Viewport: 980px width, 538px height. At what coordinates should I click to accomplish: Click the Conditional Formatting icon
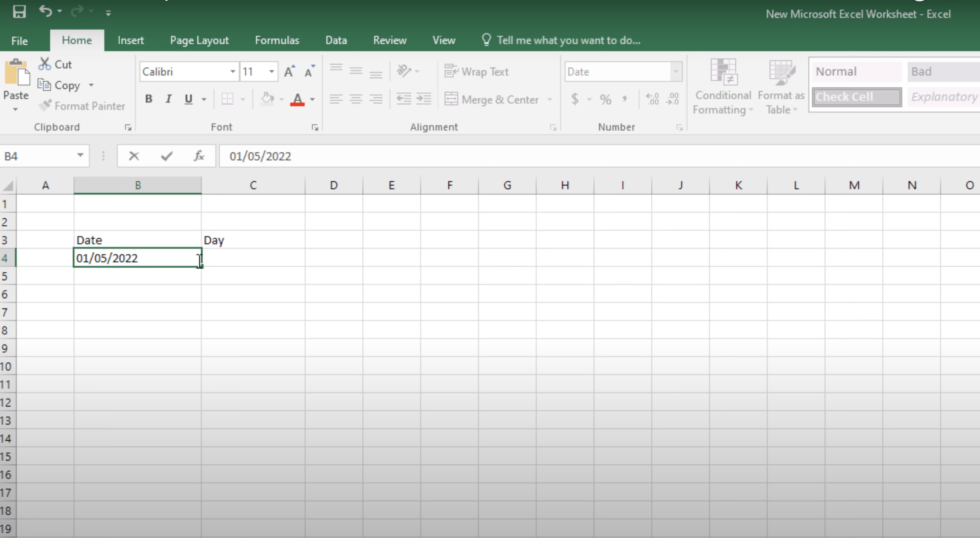[723, 72]
